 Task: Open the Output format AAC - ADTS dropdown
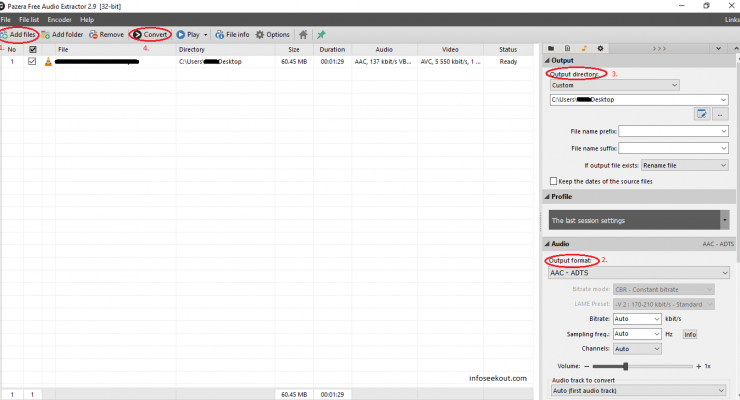(639, 273)
